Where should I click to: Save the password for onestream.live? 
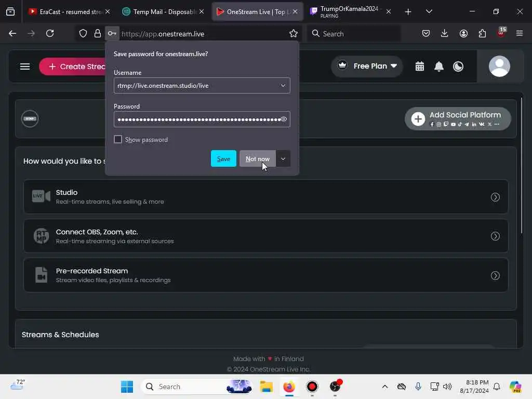pyautogui.click(x=223, y=159)
